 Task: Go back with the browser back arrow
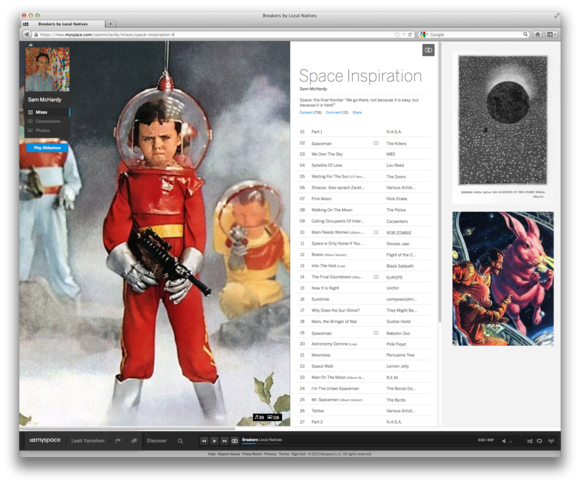pos(27,34)
